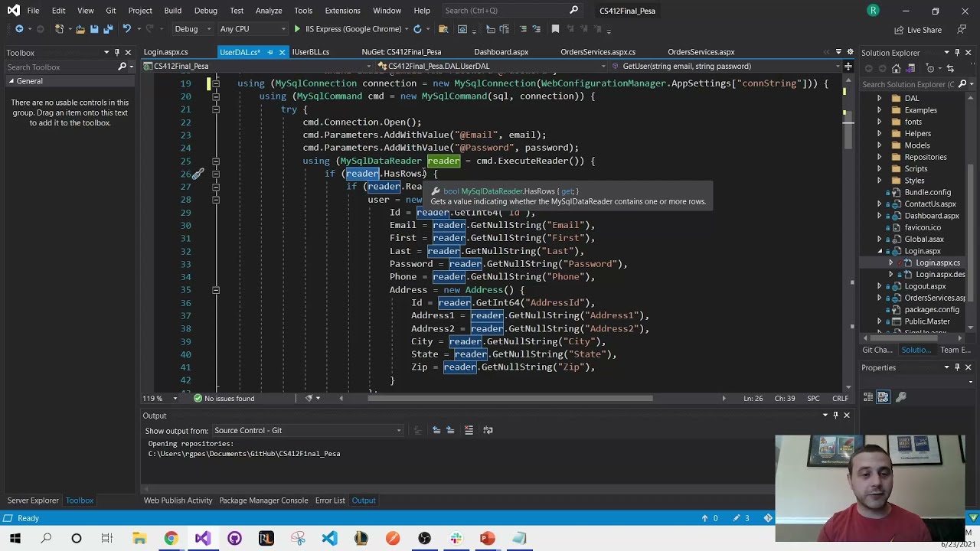Click the screwdriver quick actions icon on line 26

pos(198,174)
